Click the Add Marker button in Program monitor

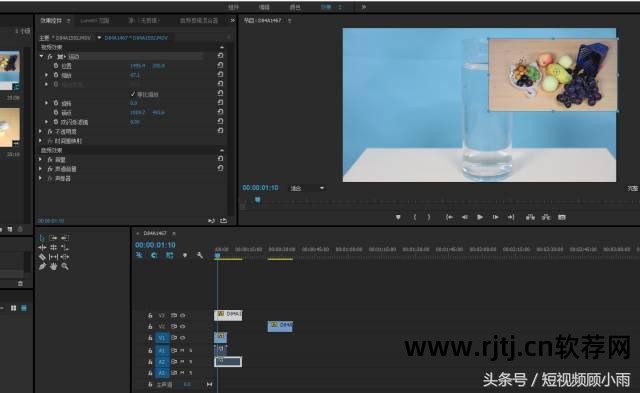[398, 218]
